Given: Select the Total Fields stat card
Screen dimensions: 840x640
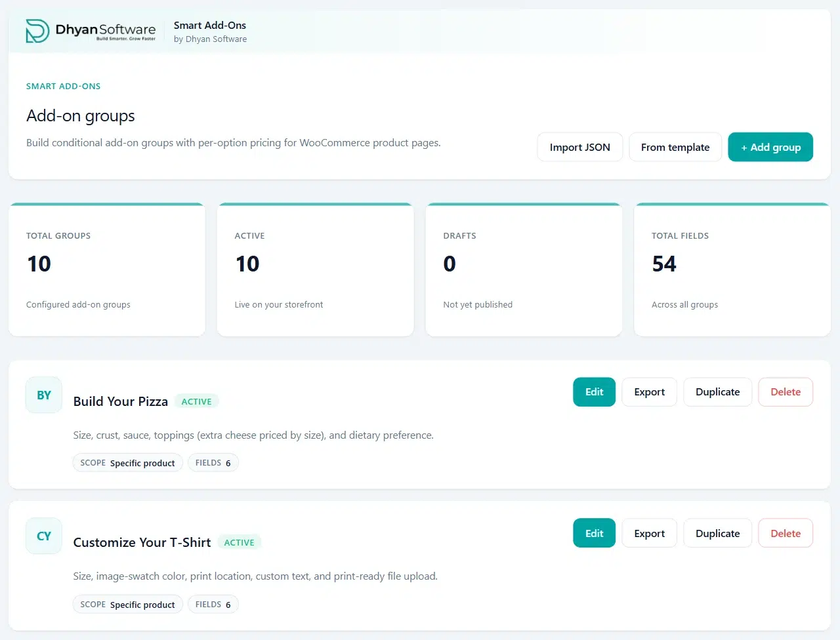Looking at the screenshot, I should tap(732, 270).
